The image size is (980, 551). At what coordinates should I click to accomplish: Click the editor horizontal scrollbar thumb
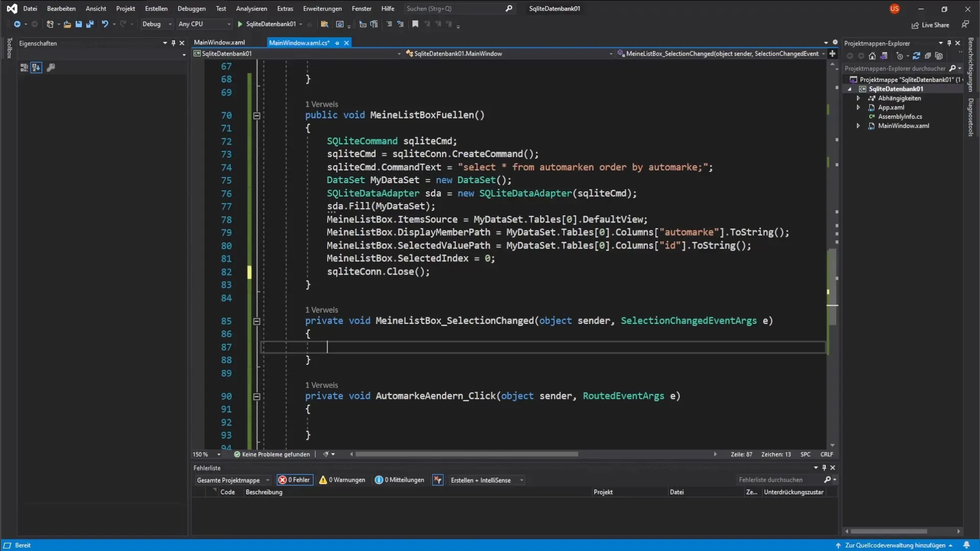[467, 455]
